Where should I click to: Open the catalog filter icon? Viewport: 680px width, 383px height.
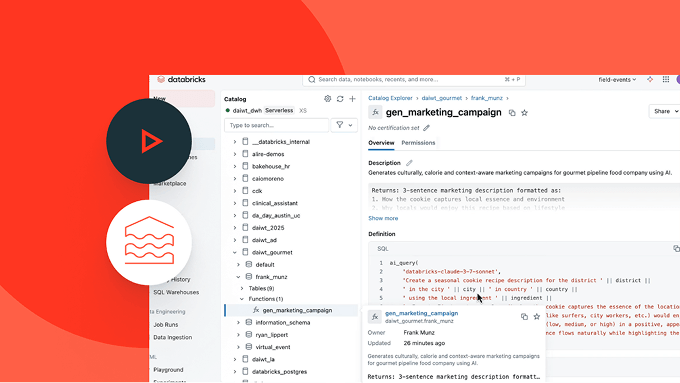pyautogui.click(x=340, y=125)
